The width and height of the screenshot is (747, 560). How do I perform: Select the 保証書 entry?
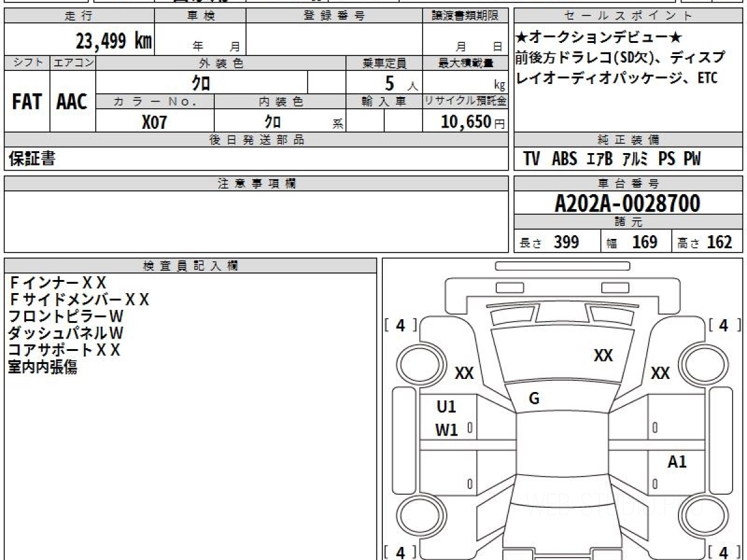(x=32, y=159)
